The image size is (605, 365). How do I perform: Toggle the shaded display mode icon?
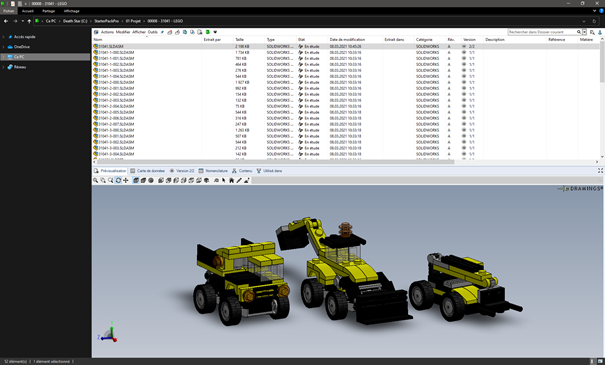point(143,180)
